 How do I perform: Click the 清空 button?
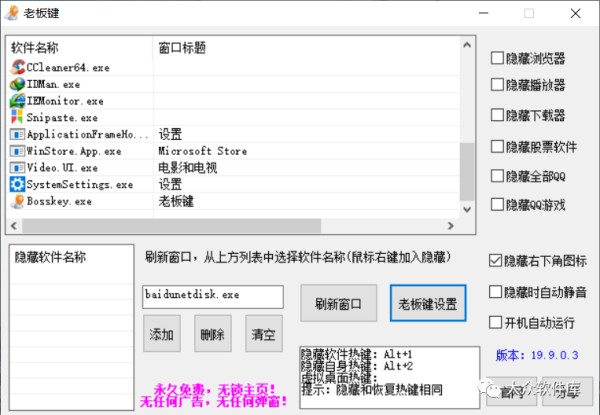[x=264, y=334]
